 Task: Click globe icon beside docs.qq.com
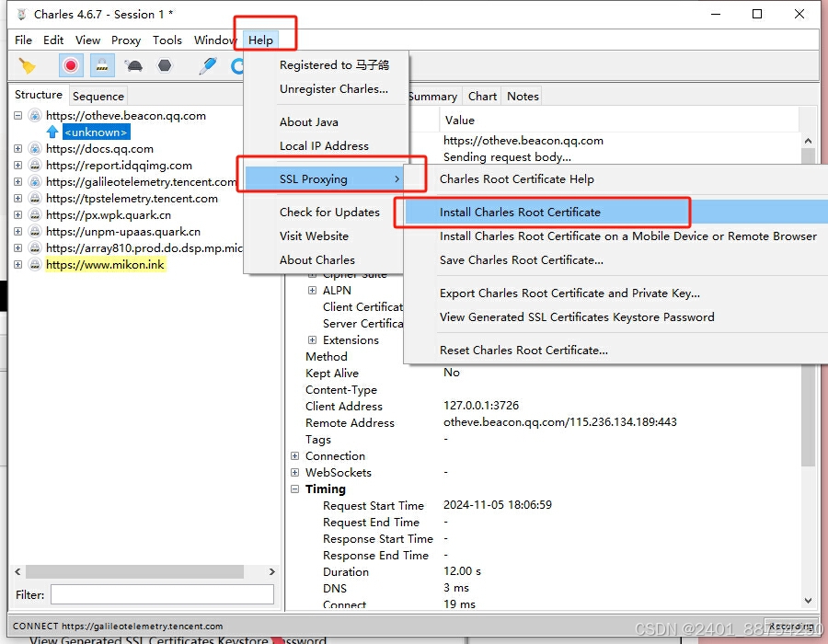pos(35,149)
